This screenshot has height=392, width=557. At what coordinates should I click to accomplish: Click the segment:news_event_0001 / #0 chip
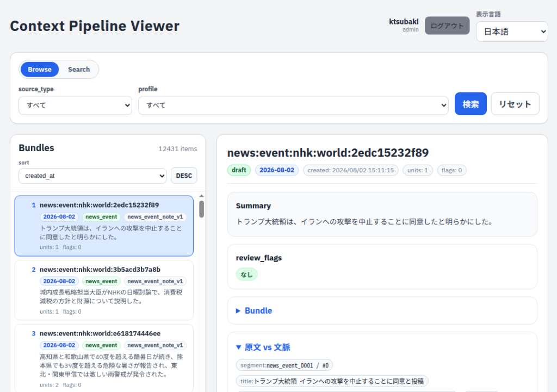click(284, 365)
